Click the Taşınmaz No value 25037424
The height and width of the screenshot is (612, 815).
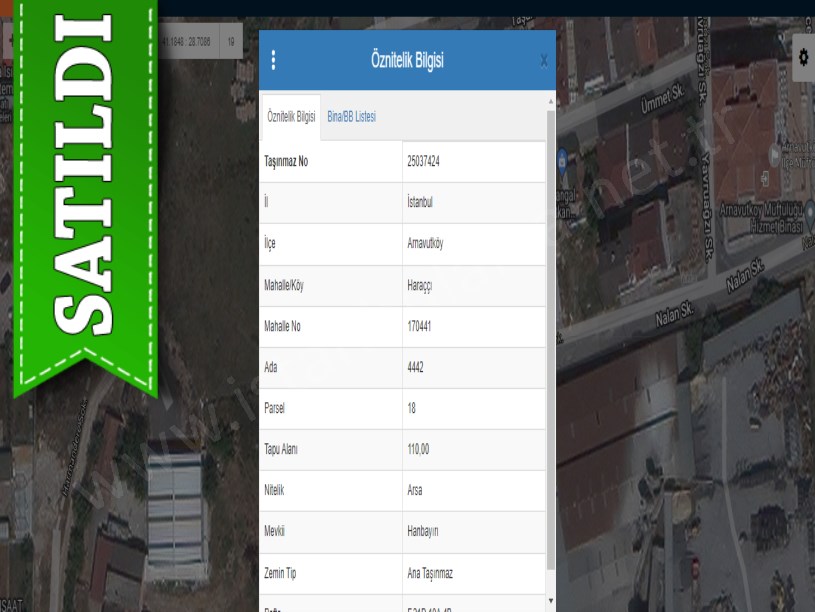(x=424, y=161)
